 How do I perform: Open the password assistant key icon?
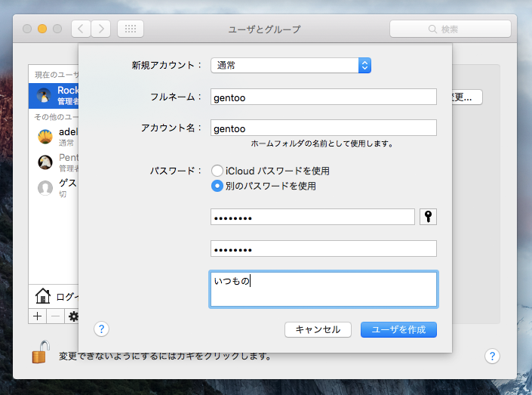coord(428,217)
